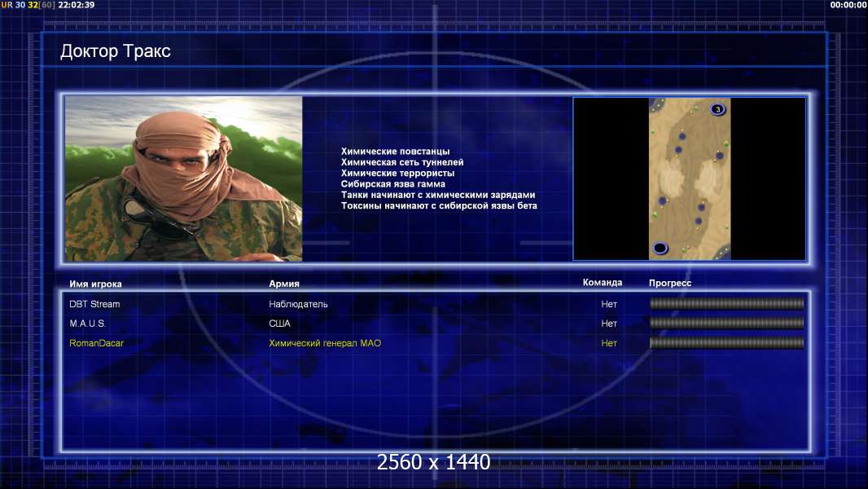Select the black oval start marker on minimap
The image size is (868, 489).
[660, 248]
